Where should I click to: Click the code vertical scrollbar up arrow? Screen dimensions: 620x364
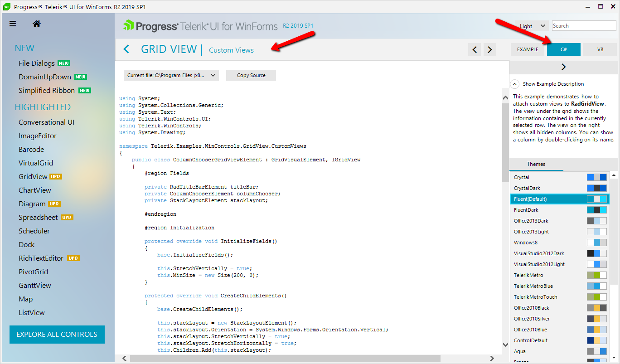click(x=505, y=98)
